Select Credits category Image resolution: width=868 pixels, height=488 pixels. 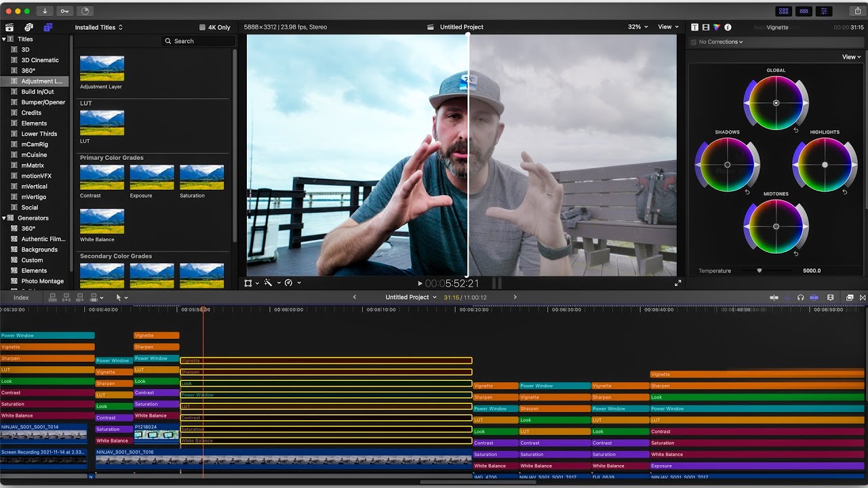point(31,113)
